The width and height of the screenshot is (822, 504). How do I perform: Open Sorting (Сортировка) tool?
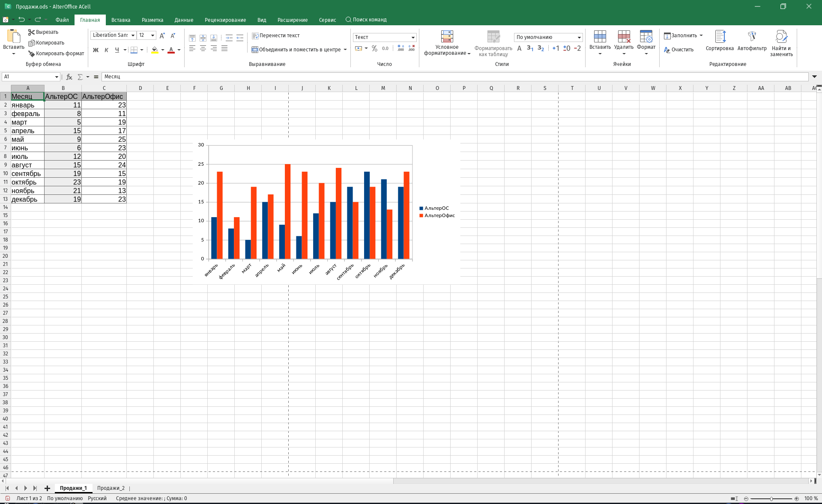coord(720,41)
